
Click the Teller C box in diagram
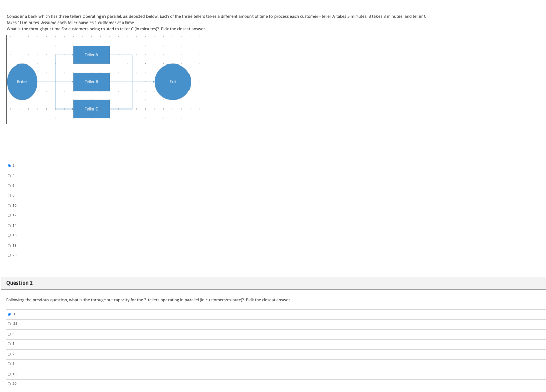click(x=91, y=109)
